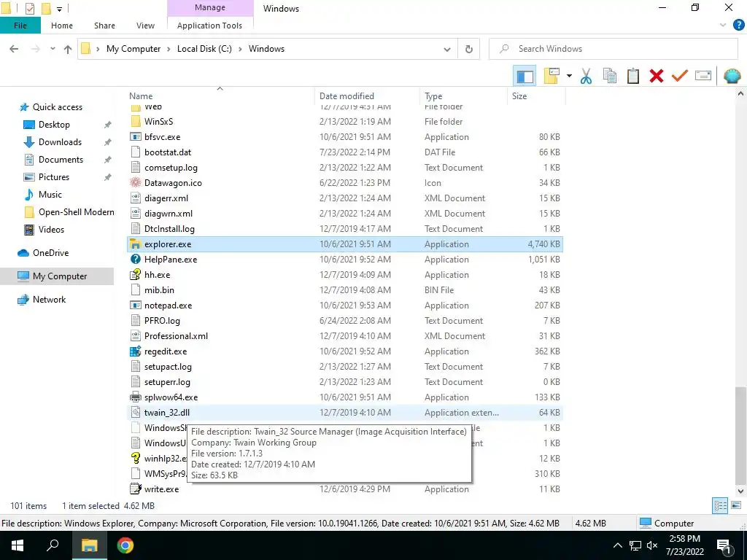Image resolution: width=747 pixels, height=560 pixels.
Task: Switch to Details view in status bar
Action: [720, 505]
